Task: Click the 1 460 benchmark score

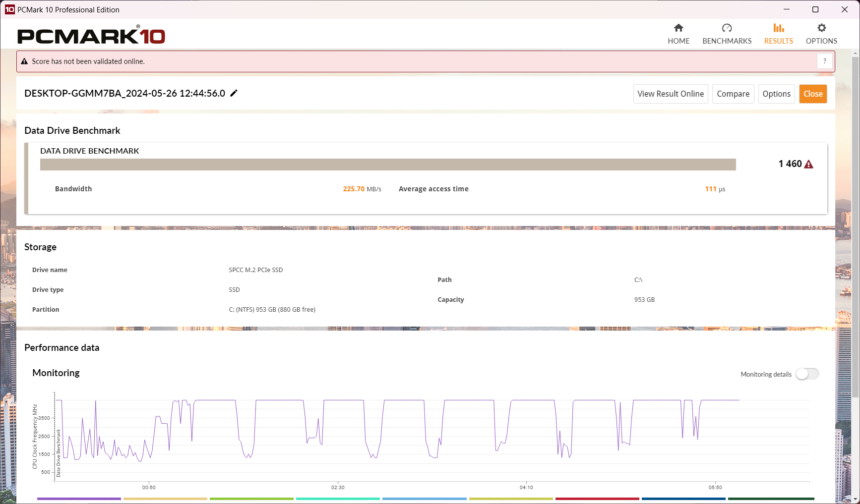Action: pos(790,164)
